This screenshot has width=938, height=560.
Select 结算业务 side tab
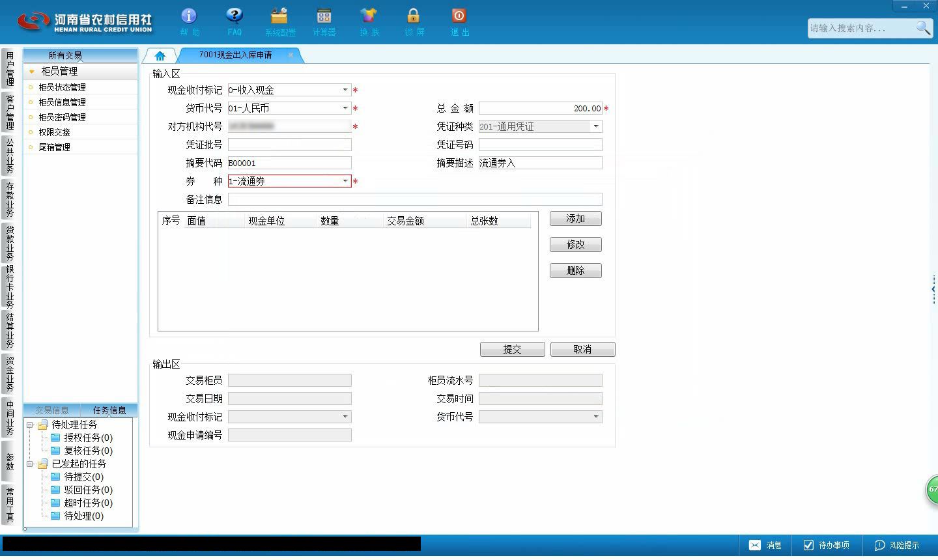tap(10, 330)
